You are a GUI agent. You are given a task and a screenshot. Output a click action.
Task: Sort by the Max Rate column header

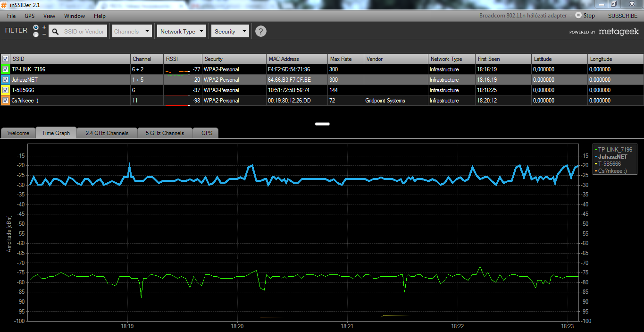346,59
